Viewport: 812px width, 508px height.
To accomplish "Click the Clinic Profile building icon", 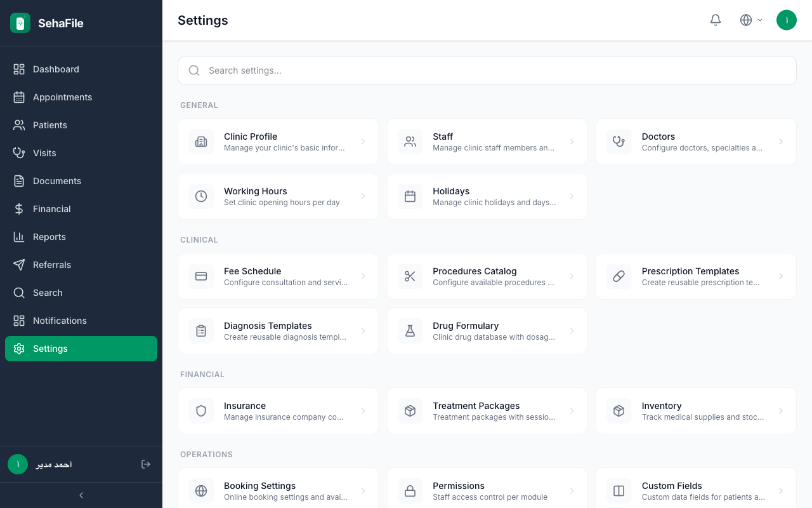I will click(201, 142).
